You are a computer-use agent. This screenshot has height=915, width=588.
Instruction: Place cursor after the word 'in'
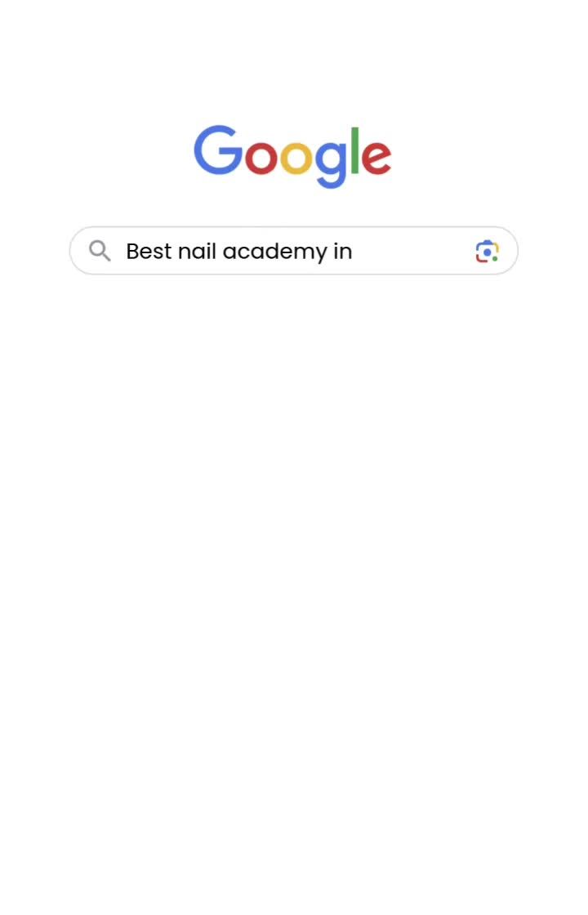pyautogui.click(x=354, y=252)
